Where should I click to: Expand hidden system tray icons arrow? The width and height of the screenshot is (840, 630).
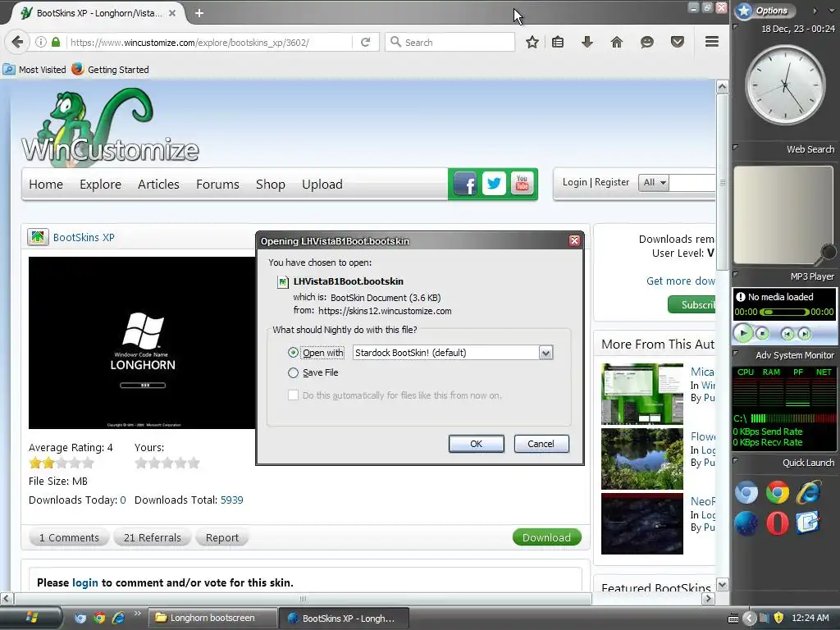coord(750,619)
